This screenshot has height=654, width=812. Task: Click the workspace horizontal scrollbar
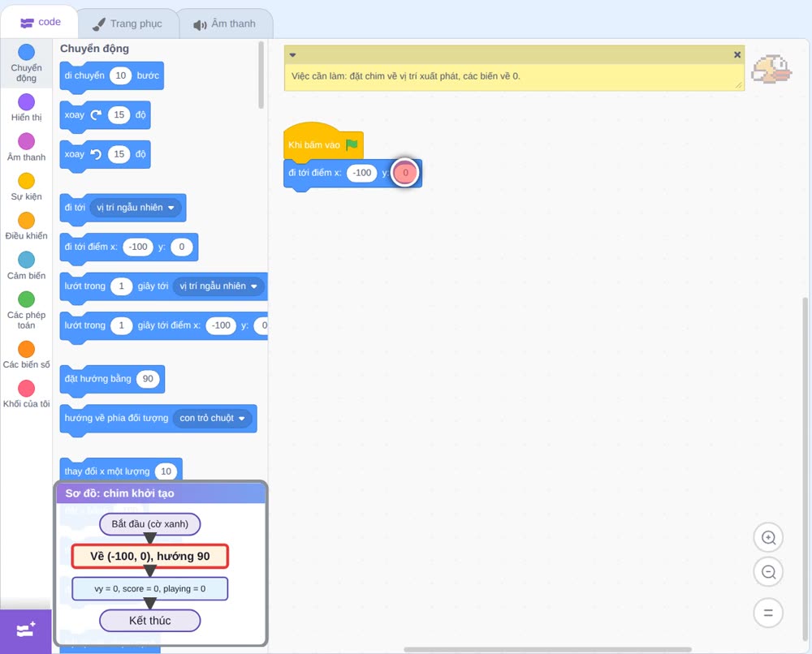pyautogui.click(x=548, y=649)
